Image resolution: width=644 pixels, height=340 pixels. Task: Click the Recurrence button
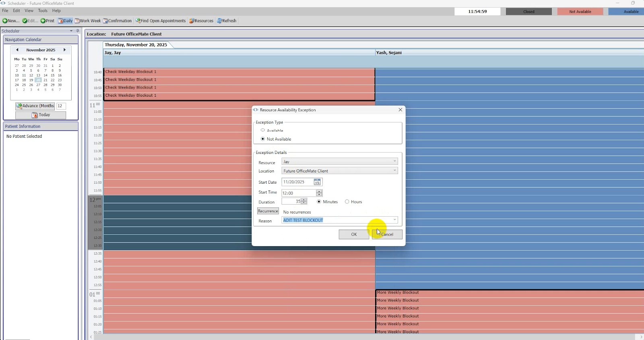click(268, 211)
